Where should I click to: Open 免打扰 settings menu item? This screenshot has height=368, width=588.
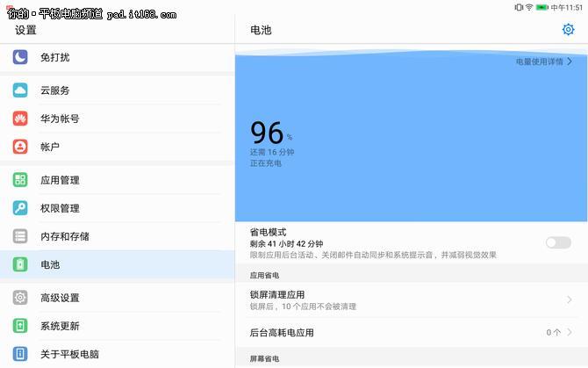pyautogui.click(x=117, y=57)
